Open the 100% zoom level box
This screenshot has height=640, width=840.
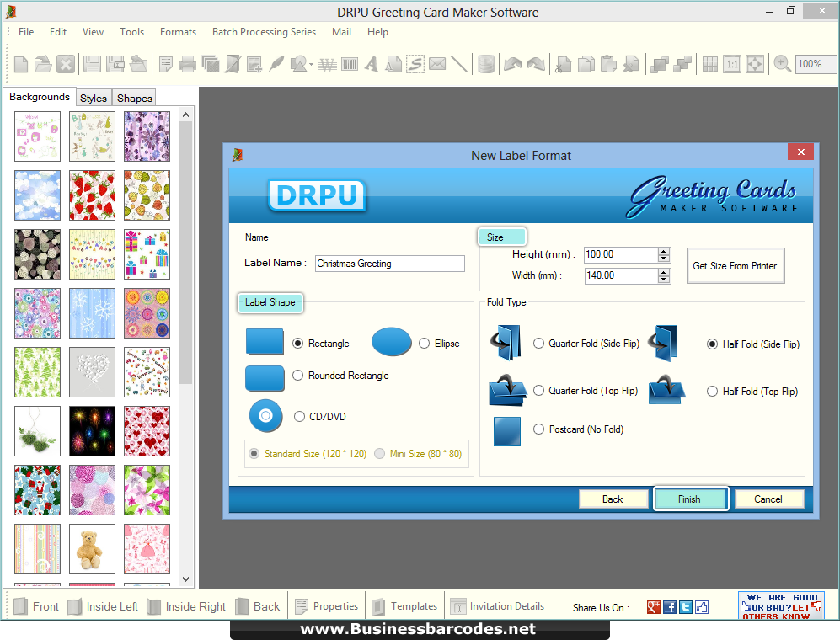(x=816, y=64)
